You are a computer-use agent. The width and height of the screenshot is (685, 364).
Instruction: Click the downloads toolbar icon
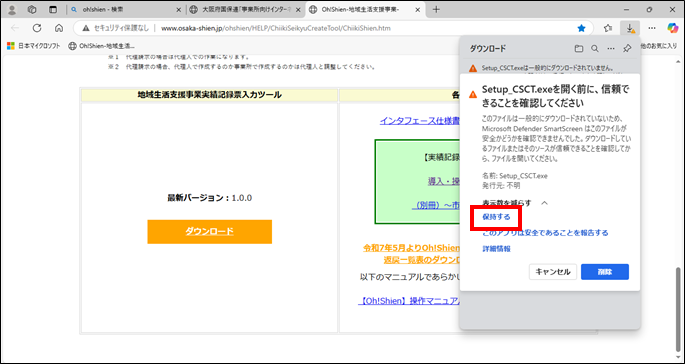630,28
